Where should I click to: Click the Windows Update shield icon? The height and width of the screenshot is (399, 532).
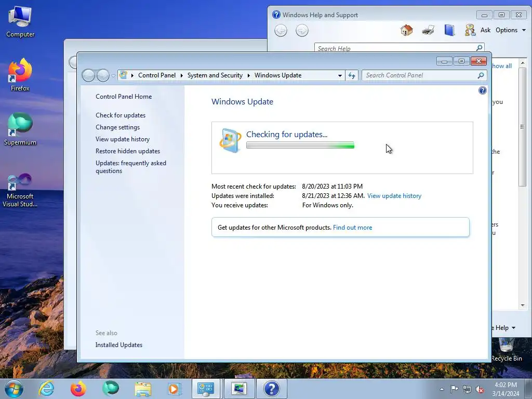point(230,140)
